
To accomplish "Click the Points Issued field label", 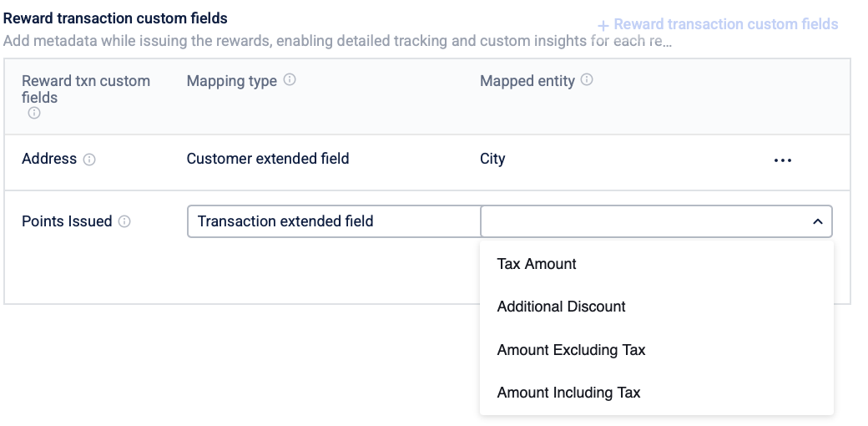I will click(x=67, y=221).
